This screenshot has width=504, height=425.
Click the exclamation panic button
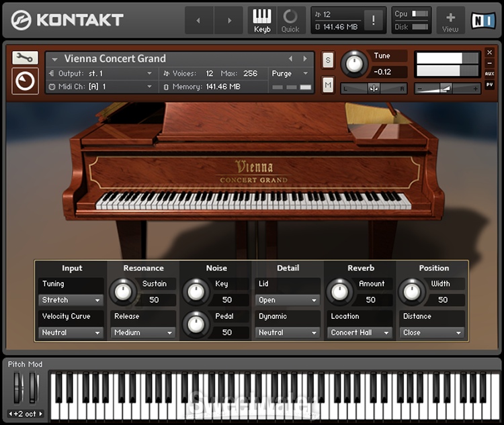(374, 20)
